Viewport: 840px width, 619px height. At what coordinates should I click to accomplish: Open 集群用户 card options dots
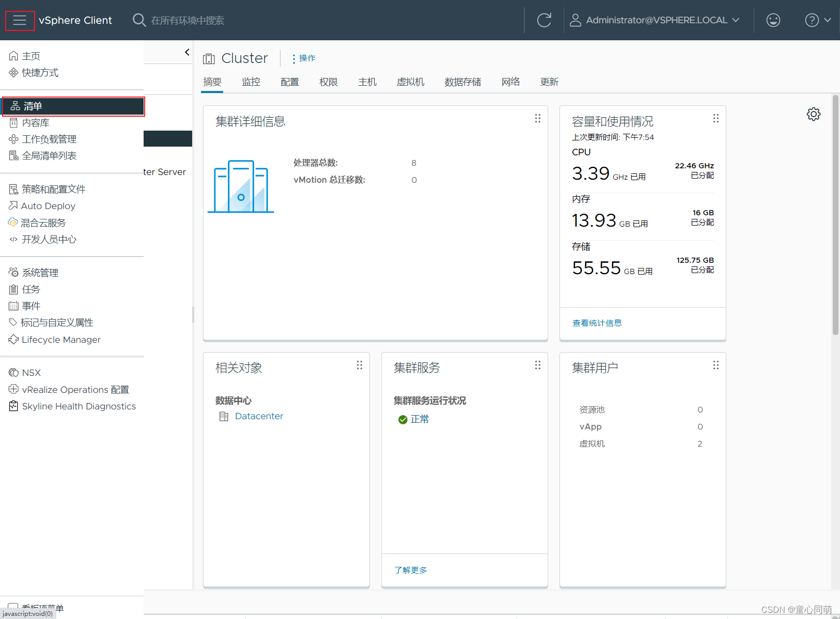tap(716, 365)
